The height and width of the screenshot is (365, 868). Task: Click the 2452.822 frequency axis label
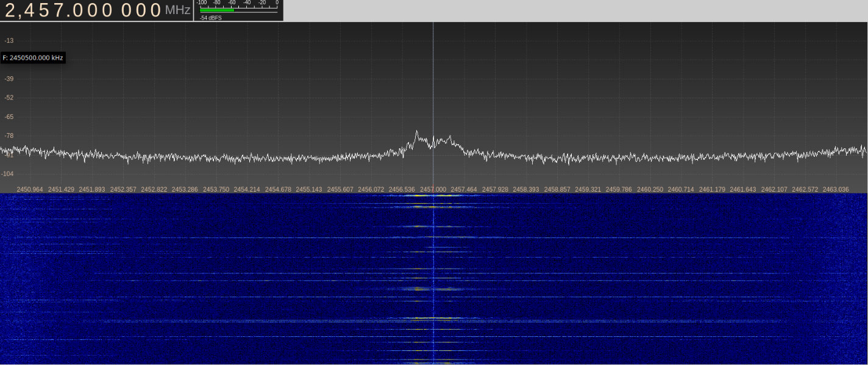[x=154, y=189]
